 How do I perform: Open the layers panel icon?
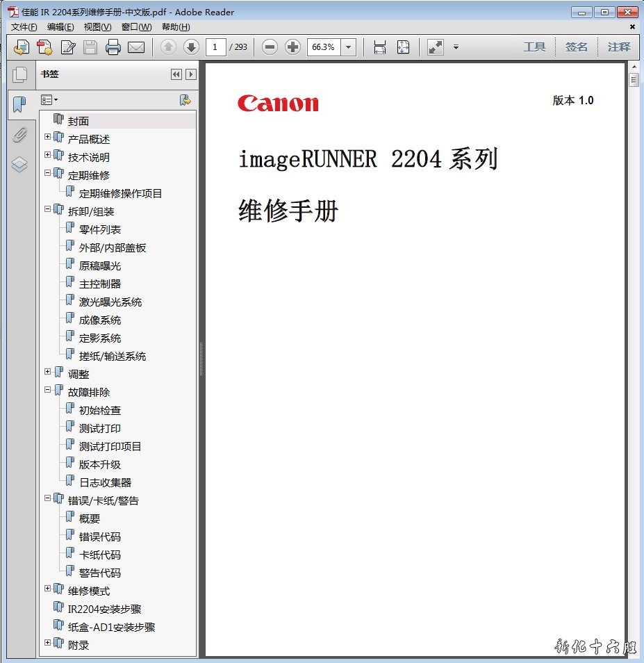19,165
